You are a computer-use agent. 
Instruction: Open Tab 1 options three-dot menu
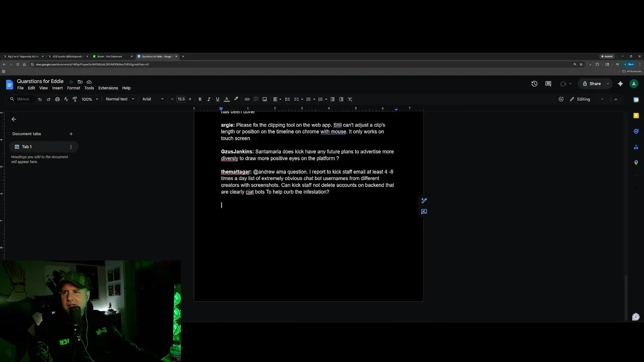tap(71, 147)
